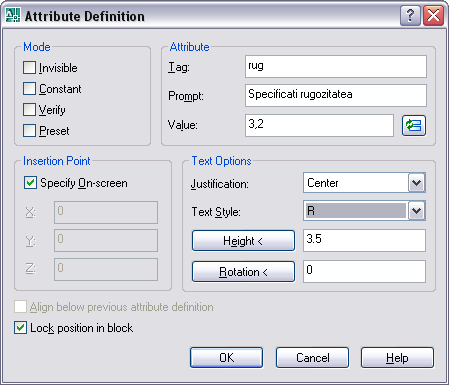
Task: Toggle Lock position in block
Action: pyautogui.click(x=20, y=328)
